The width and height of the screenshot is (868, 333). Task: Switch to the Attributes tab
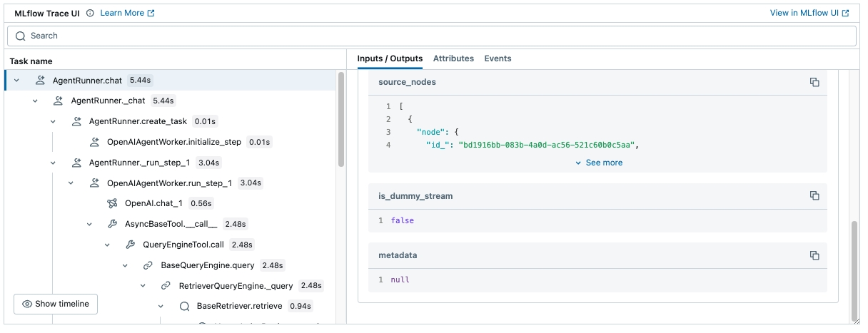pos(453,58)
